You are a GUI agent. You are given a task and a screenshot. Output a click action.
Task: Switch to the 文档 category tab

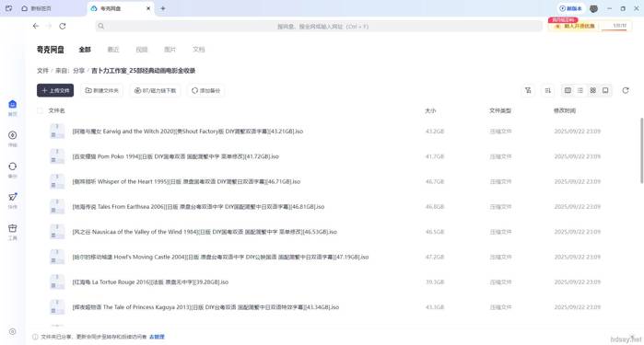click(x=198, y=50)
